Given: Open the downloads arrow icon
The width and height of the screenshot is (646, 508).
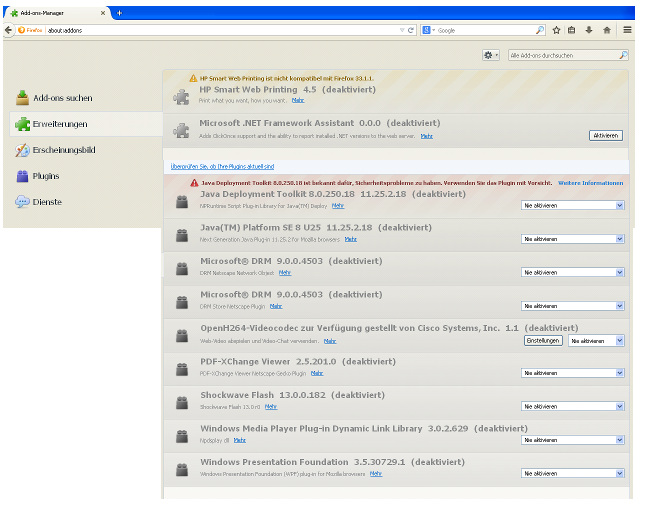Looking at the screenshot, I should click(589, 30).
